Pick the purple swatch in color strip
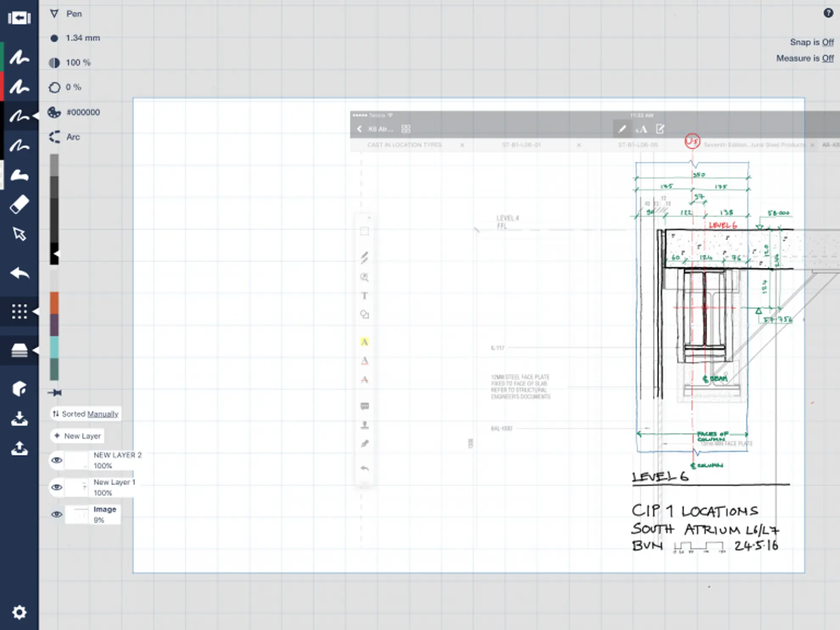The height and width of the screenshot is (630, 840). [x=54, y=325]
